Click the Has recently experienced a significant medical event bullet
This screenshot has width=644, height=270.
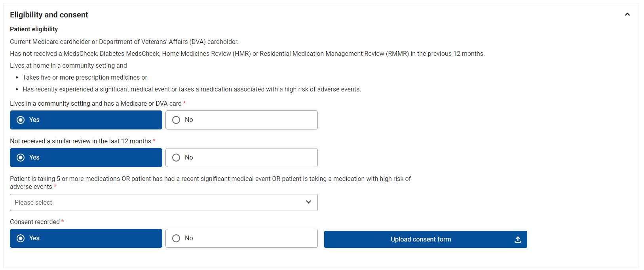coord(192,89)
